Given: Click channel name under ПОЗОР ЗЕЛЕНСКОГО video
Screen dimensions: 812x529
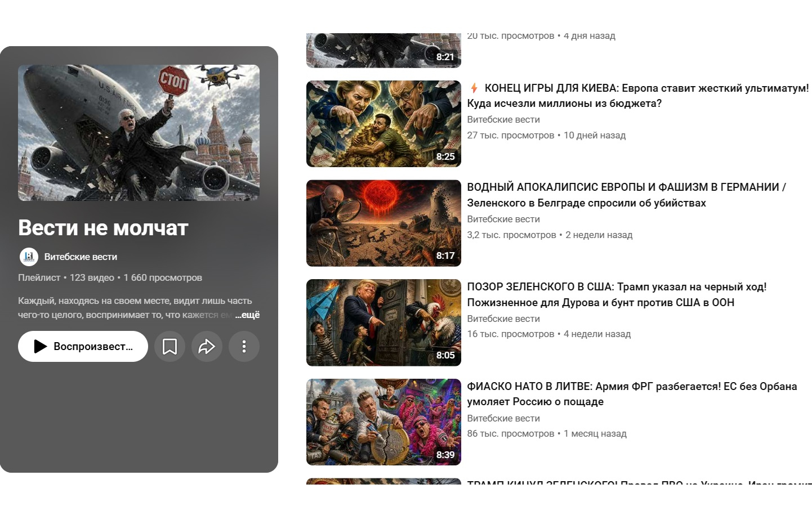Looking at the screenshot, I should [503, 319].
